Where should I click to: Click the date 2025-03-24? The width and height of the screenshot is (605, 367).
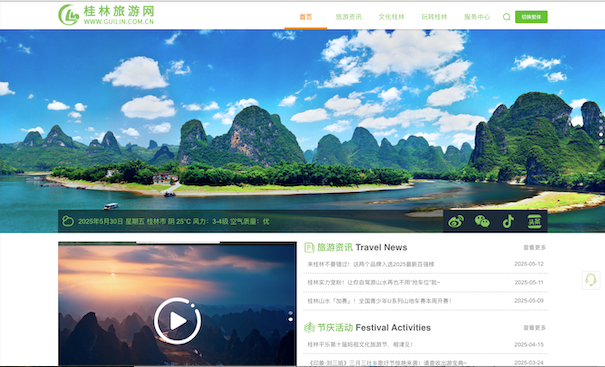point(529,362)
